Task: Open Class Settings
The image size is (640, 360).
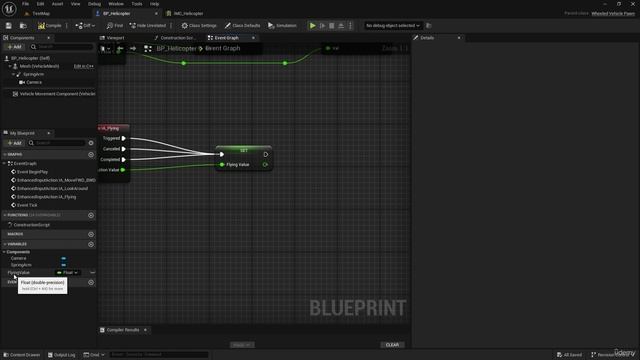Action: click(x=199, y=26)
